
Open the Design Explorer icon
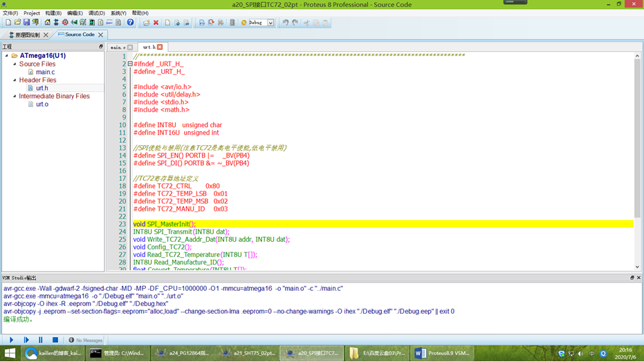(92, 23)
